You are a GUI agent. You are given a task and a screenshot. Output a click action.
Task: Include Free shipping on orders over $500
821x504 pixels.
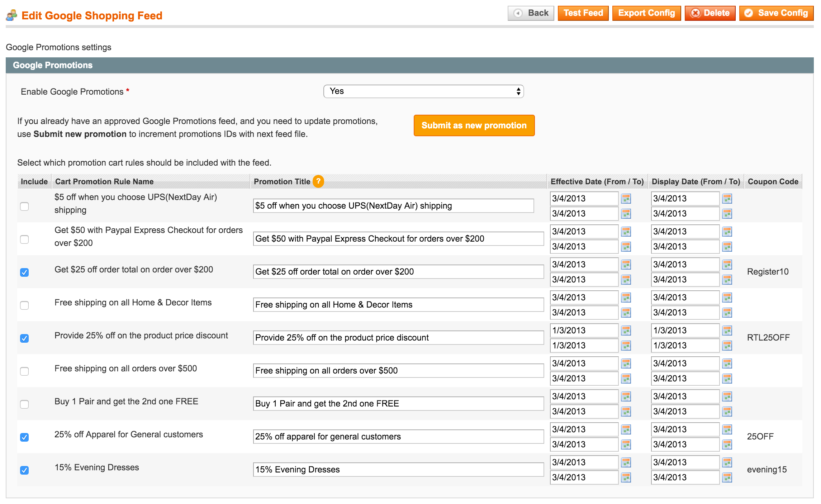24,371
